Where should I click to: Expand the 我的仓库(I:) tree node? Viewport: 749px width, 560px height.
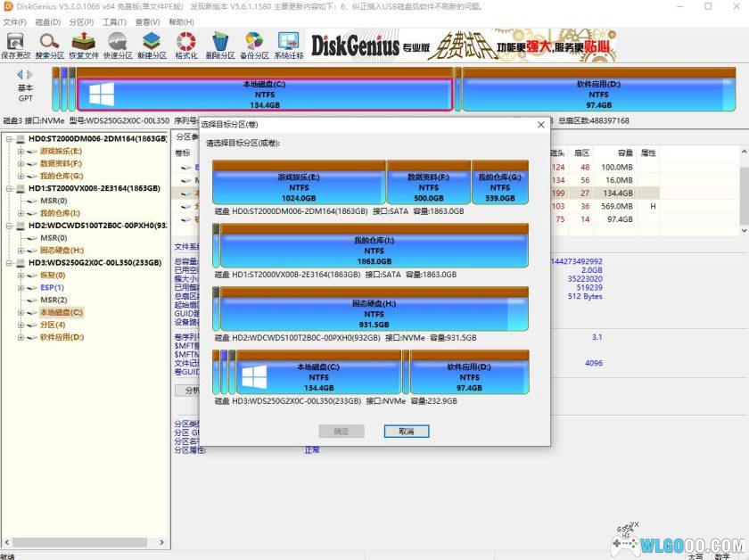pyautogui.click(x=20, y=213)
